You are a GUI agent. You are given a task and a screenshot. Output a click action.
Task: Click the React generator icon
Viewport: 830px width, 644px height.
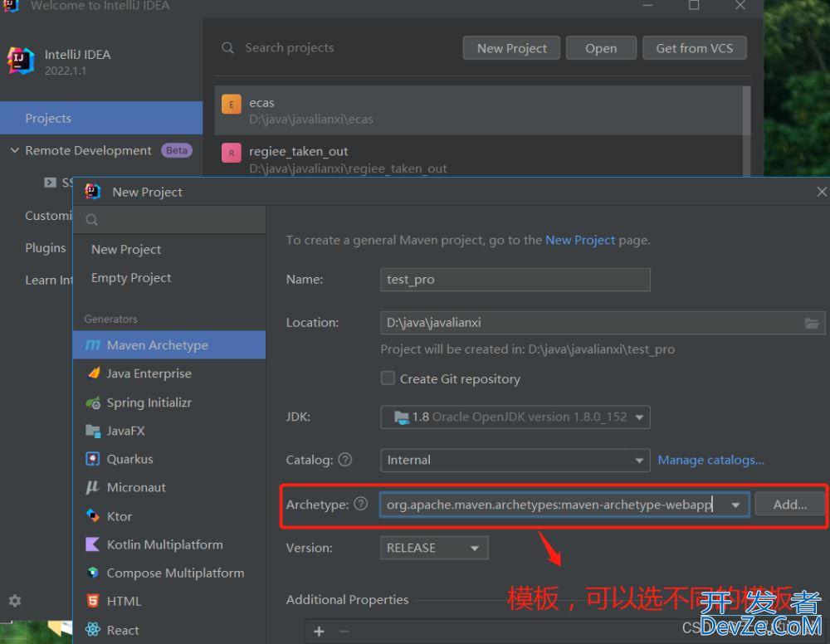[93, 629]
